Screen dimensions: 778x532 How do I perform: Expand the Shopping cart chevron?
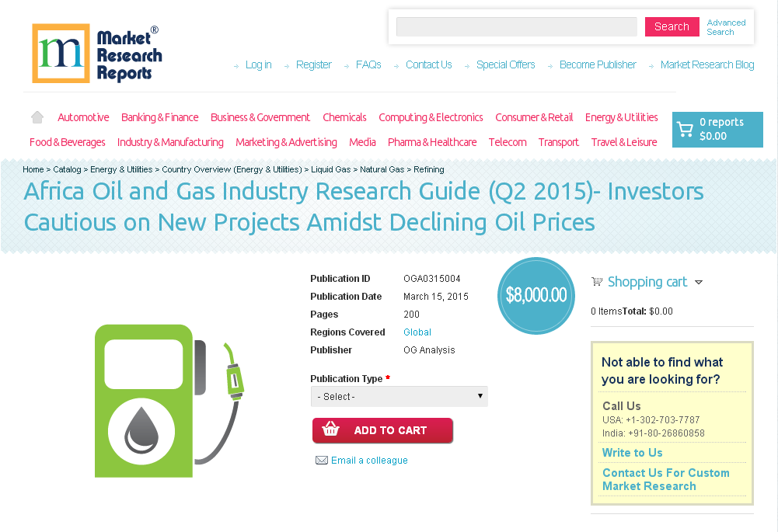699,283
